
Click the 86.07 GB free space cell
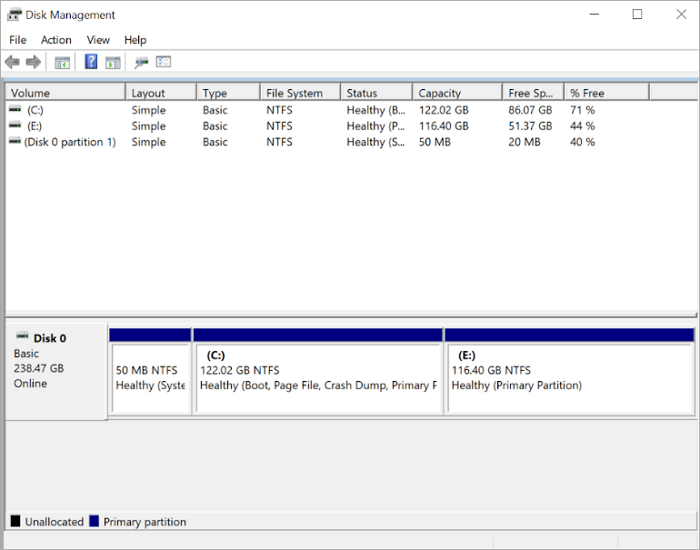click(x=530, y=110)
